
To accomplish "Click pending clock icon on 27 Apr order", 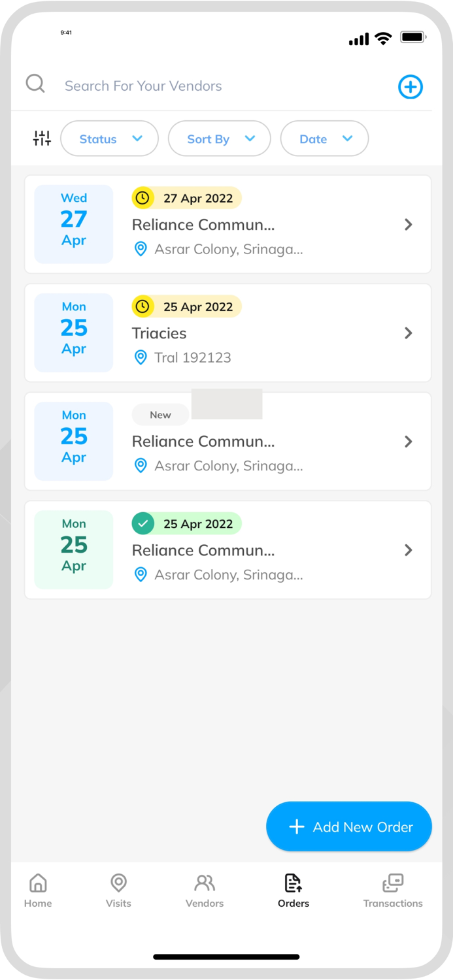I will click(143, 198).
